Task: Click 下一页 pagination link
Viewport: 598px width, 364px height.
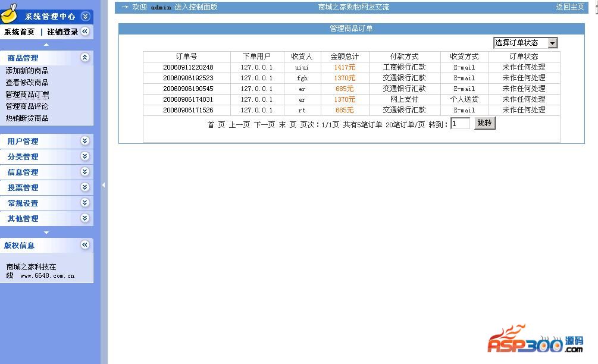Action: click(264, 125)
